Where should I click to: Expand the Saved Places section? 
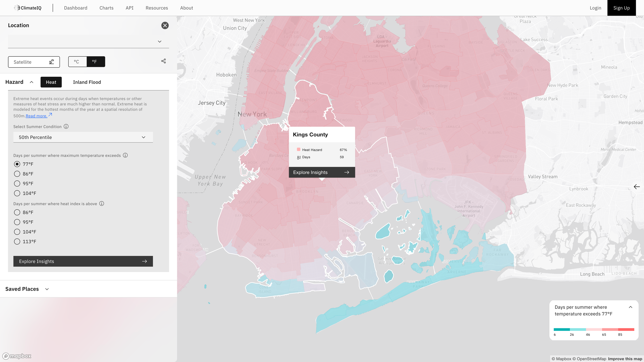(x=47, y=289)
